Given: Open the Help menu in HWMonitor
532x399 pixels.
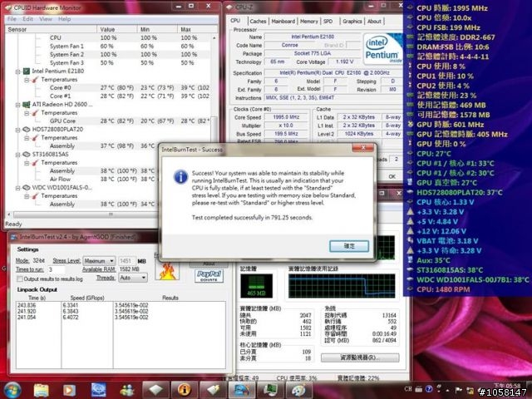Looking at the screenshot, I should pyautogui.click(x=65, y=19).
